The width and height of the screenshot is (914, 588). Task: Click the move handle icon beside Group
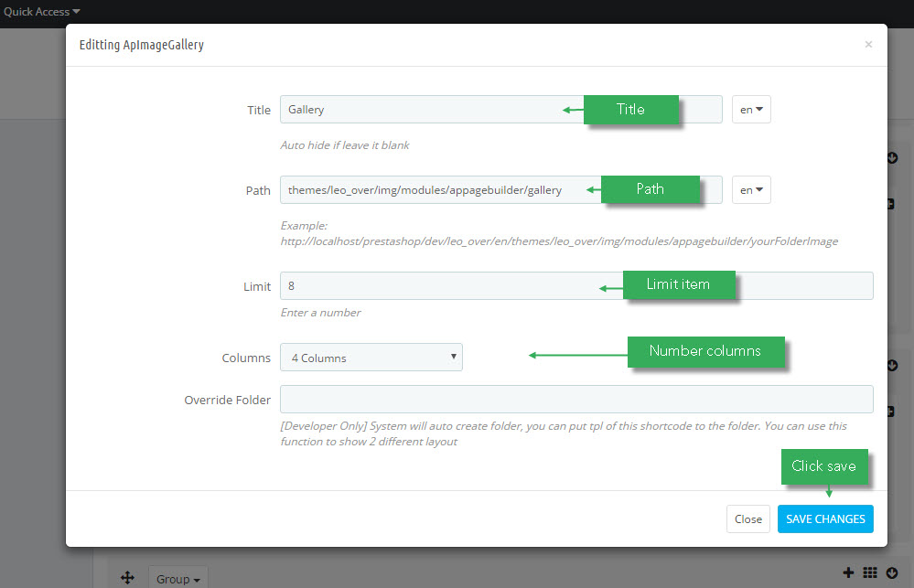tap(127, 578)
